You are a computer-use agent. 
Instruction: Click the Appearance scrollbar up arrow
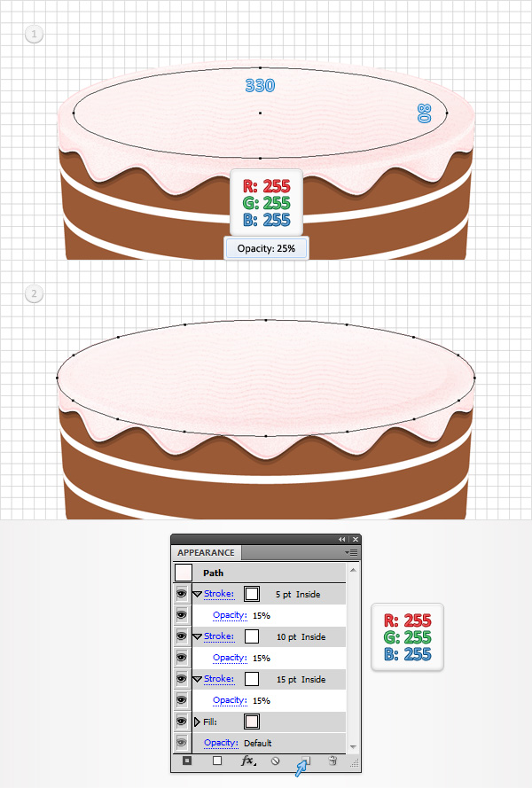coord(353,570)
